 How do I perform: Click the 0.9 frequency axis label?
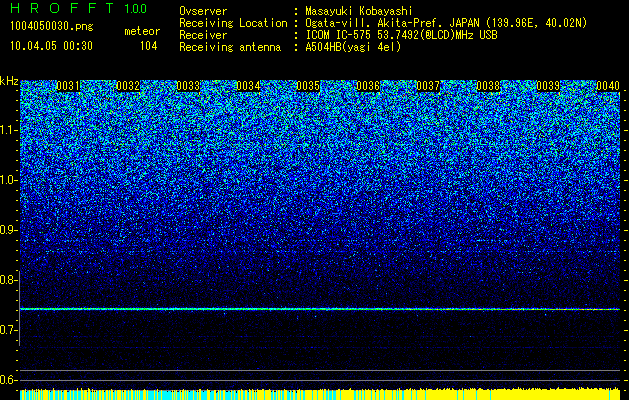coord(8,230)
